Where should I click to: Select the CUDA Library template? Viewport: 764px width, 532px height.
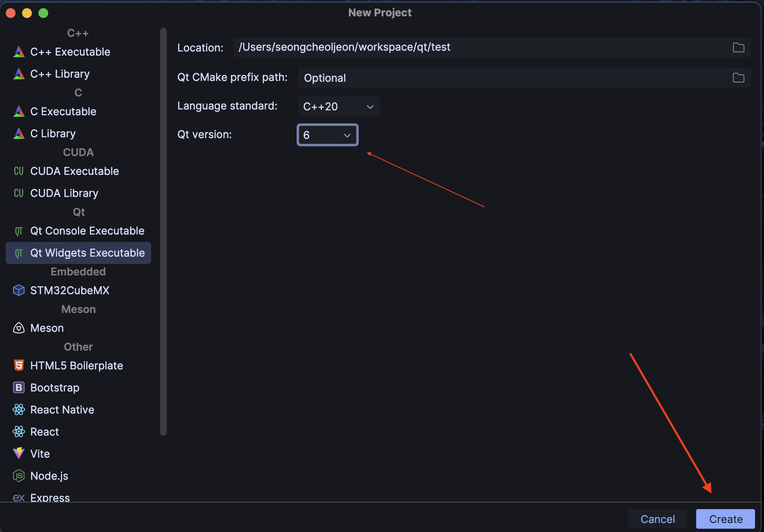(x=64, y=193)
